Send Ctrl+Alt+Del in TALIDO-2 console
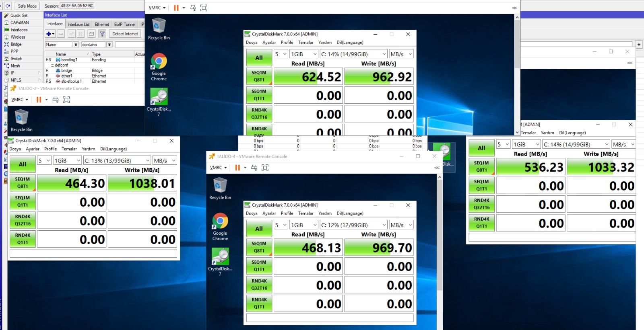 [56, 100]
